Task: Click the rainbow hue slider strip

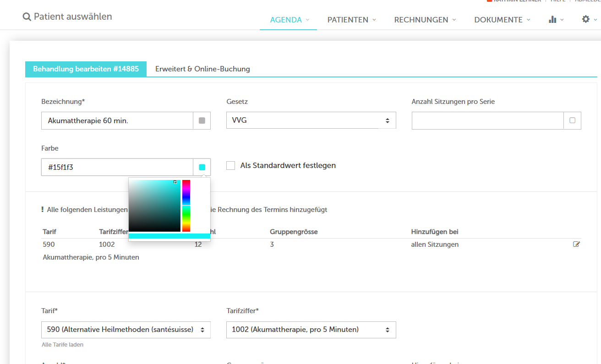Action: 186,206
